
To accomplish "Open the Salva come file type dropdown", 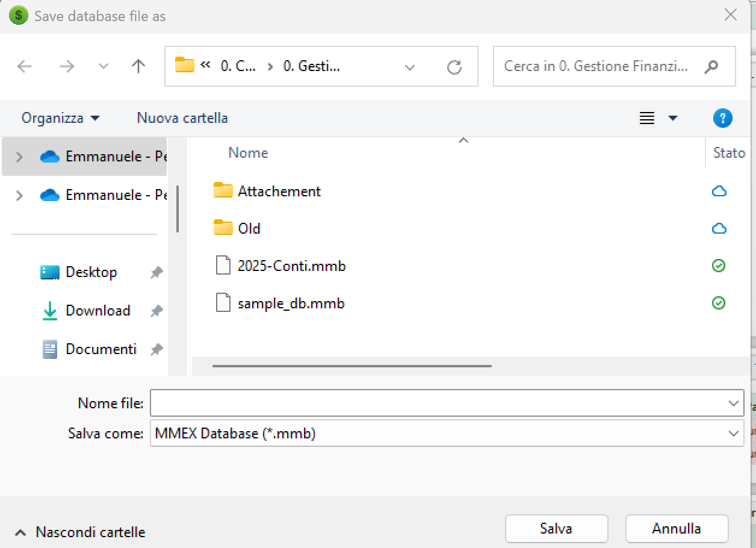I will coord(733,433).
